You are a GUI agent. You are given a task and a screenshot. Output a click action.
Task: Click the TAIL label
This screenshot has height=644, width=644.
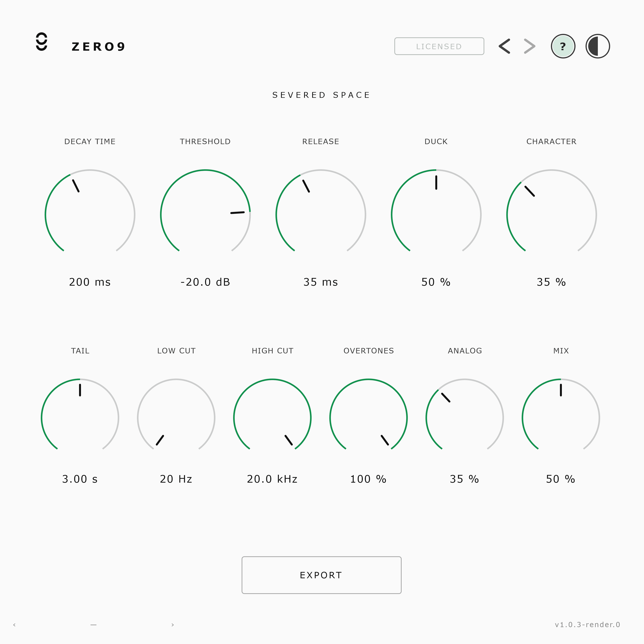(80, 351)
